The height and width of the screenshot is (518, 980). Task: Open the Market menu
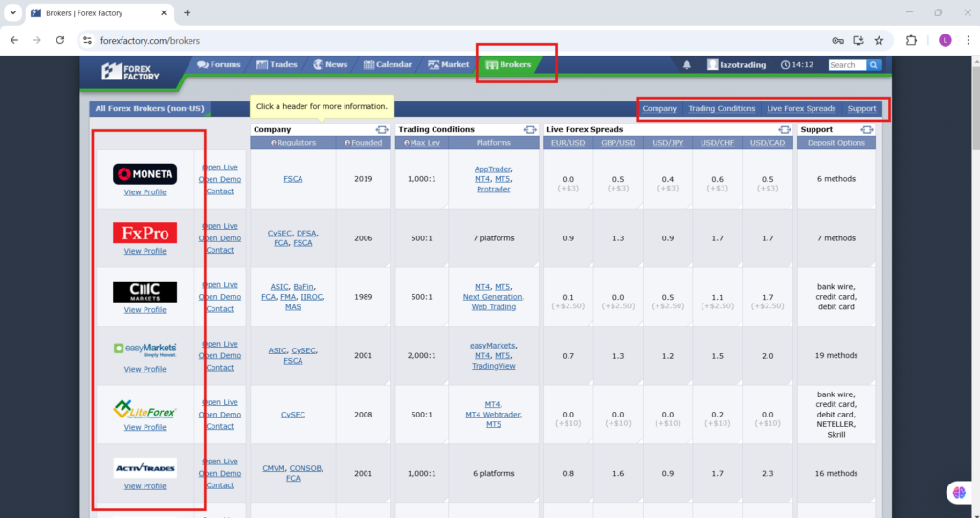point(448,64)
